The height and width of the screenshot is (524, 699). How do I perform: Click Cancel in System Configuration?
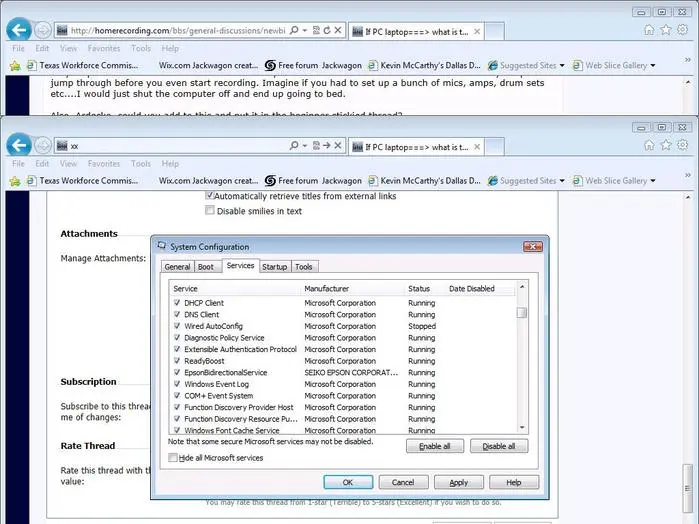pos(403,482)
